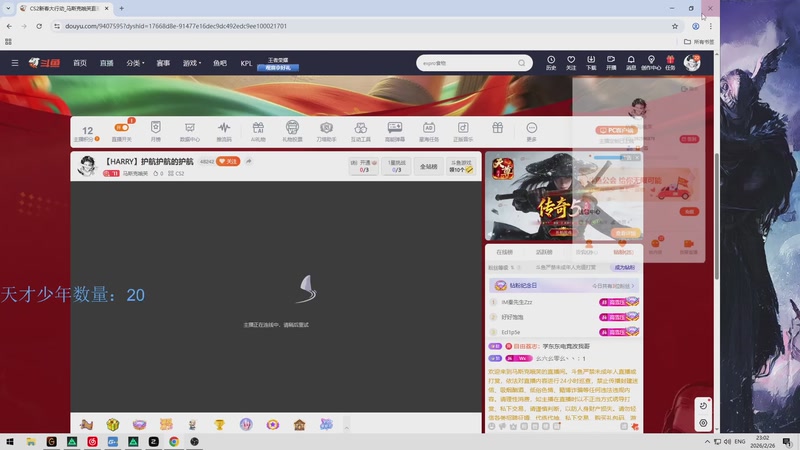Viewport: 800px width, 450px height.
Task: Select ranked user IM秦先生Zzz
Action: coord(516,302)
